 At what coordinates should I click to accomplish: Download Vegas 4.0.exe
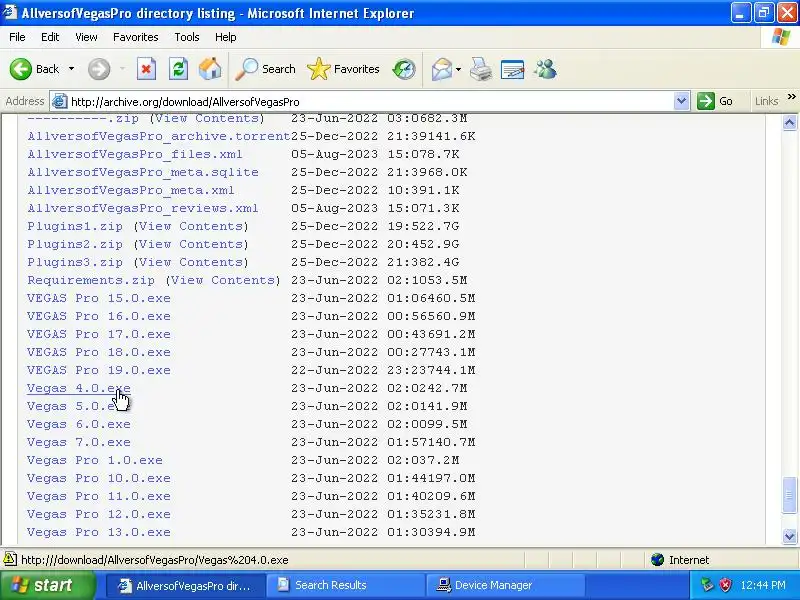79,388
